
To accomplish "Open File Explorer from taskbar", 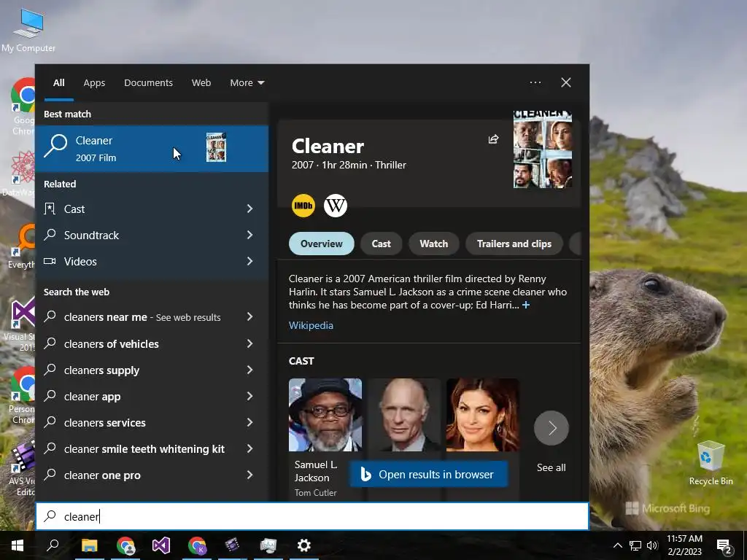I will [x=89, y=545].
